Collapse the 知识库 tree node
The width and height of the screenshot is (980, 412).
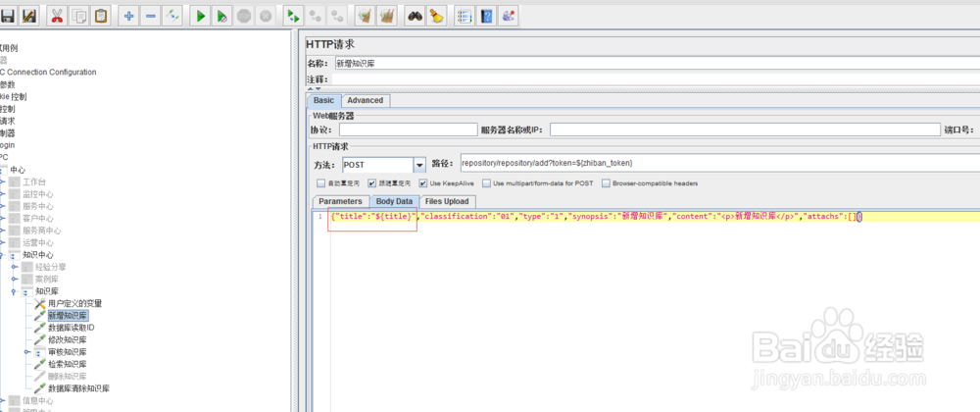tap(14, 291)
